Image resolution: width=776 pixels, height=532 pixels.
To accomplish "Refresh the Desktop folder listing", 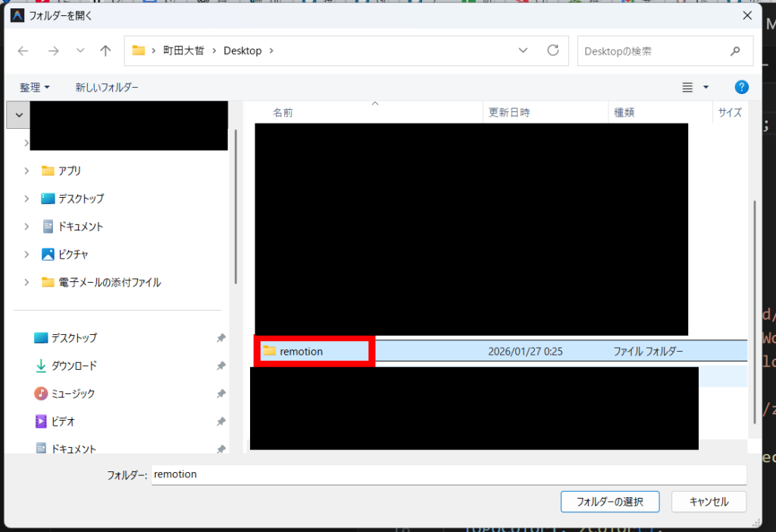I will click(x=553, y=51).
